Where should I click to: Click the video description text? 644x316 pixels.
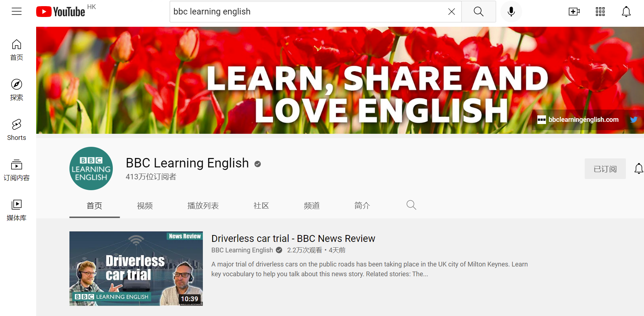pyautogui.click(x=370, y=269)
